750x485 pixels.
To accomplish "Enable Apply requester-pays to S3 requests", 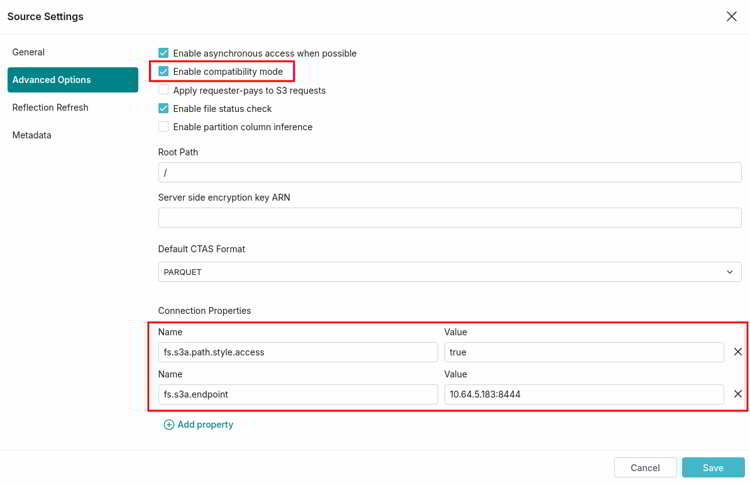I will (x=164, y=90).
